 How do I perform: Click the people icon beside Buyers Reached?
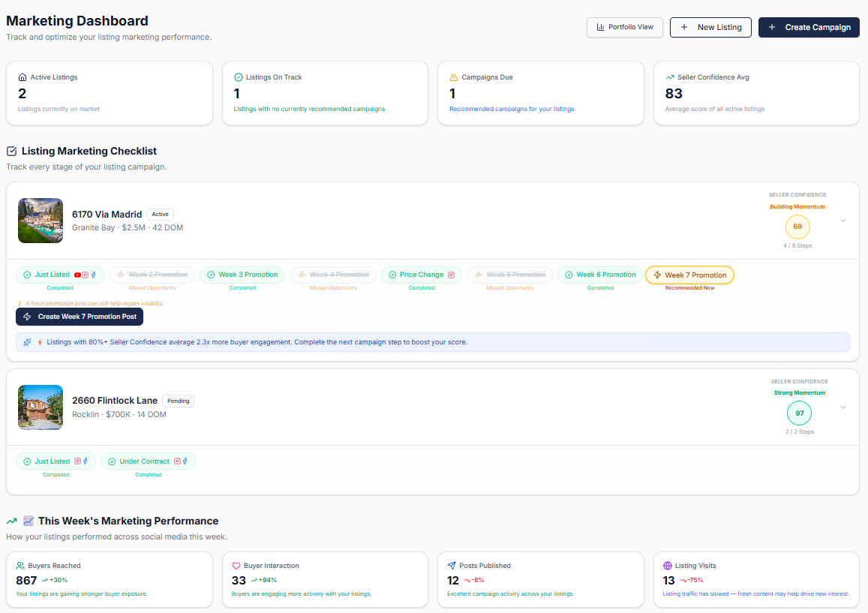point(20,566)
